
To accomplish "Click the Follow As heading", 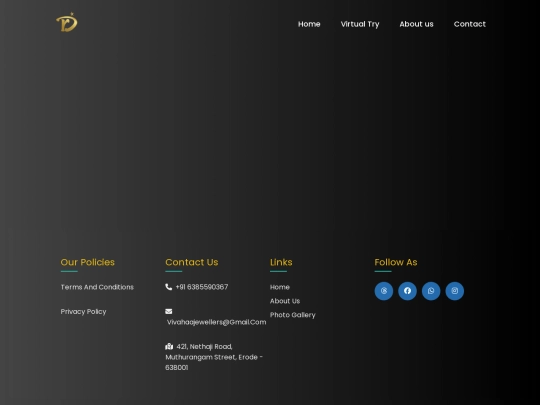I will (x=396, y=262).
